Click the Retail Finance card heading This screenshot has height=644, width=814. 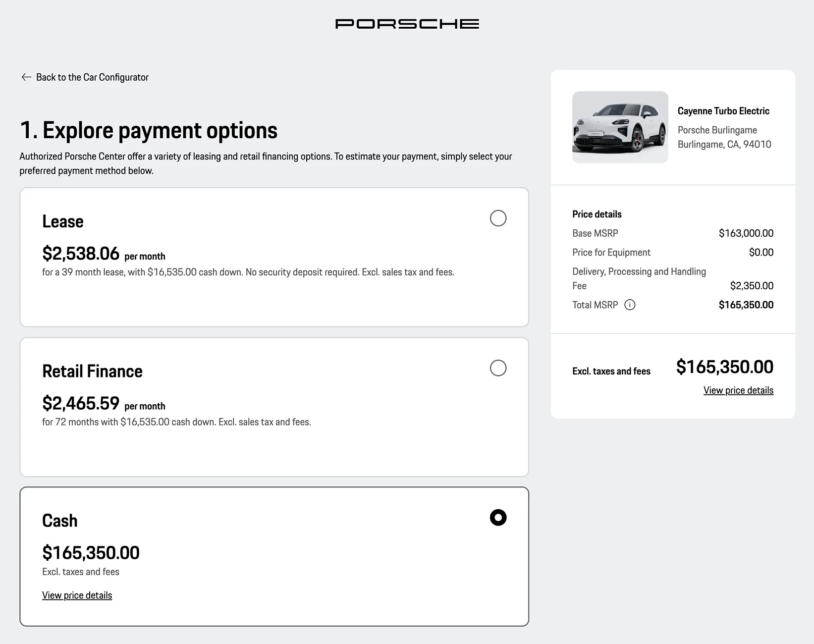92,371
